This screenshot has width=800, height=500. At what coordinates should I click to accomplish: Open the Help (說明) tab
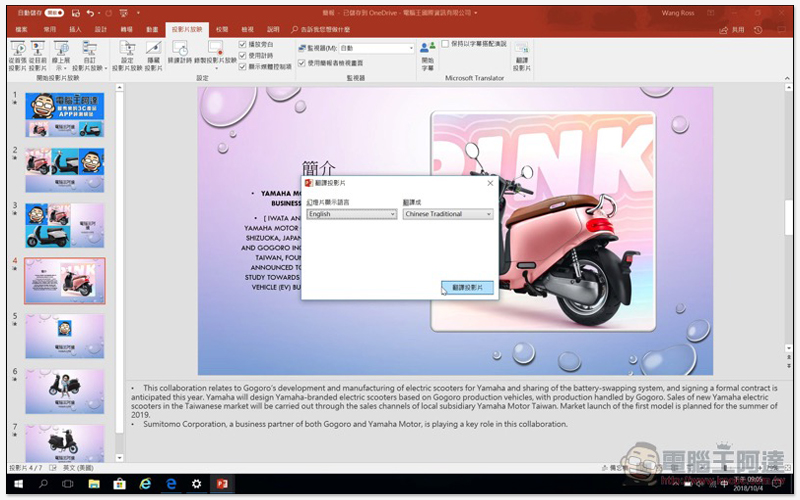pyautogui.click(x=273, y=30)
